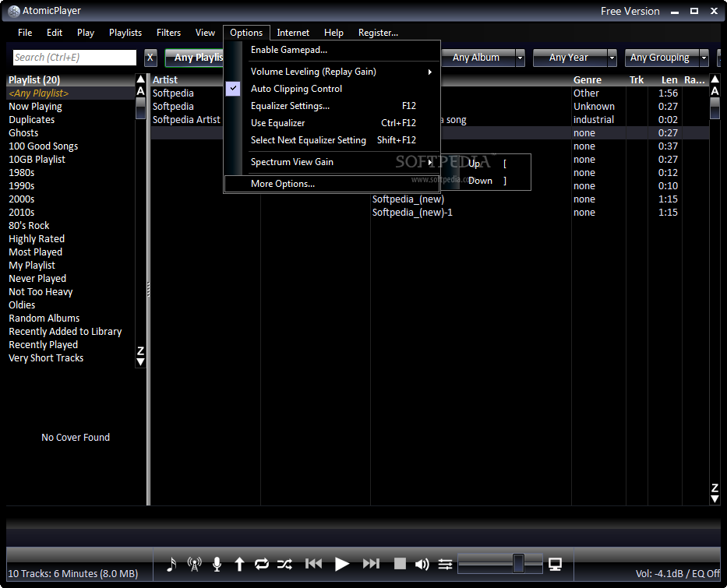
Task: Choose Down in Spectrum View Gain submenu
Action: tap(485, 181)
